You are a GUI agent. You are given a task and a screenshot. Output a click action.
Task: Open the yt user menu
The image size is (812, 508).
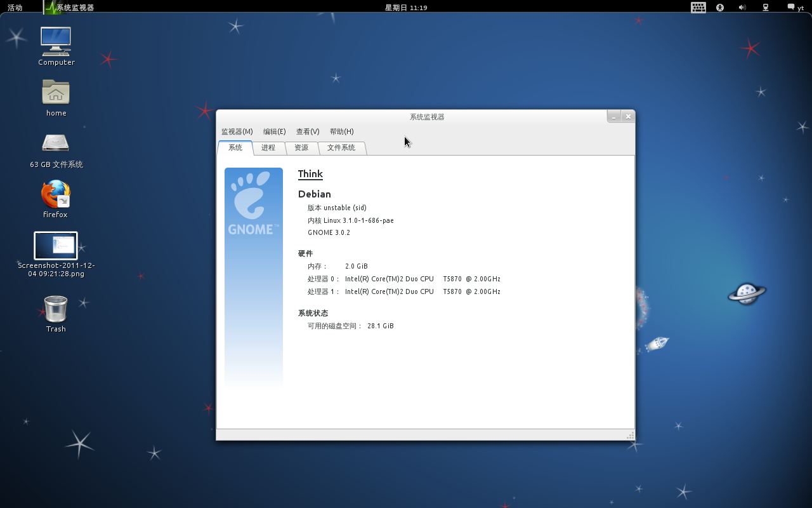pyautogui.click(x=796, y=8)
